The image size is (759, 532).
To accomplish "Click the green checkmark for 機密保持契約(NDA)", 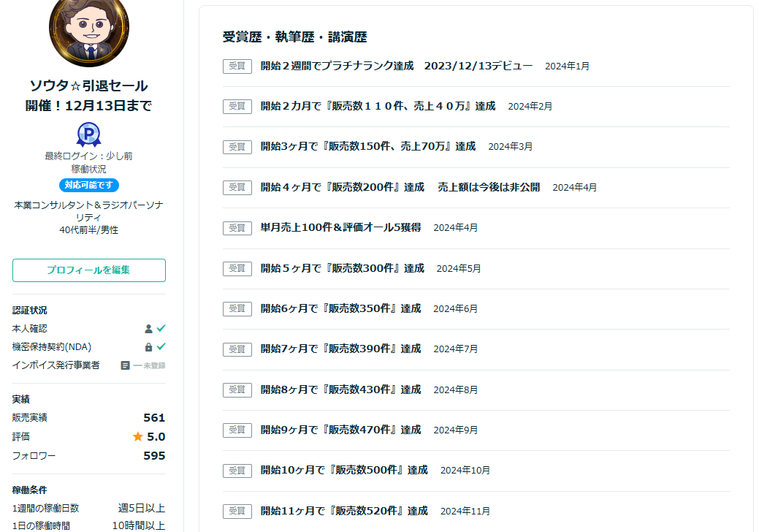I will pyautogui.click(x=161, y=347).
